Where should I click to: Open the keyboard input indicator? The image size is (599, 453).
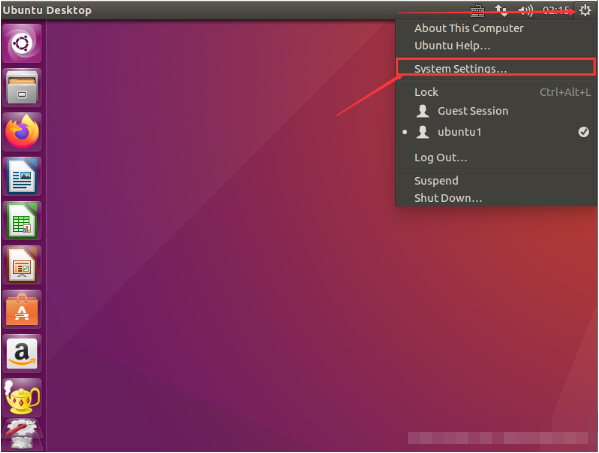pyautogui.click(x=477, y=10)
